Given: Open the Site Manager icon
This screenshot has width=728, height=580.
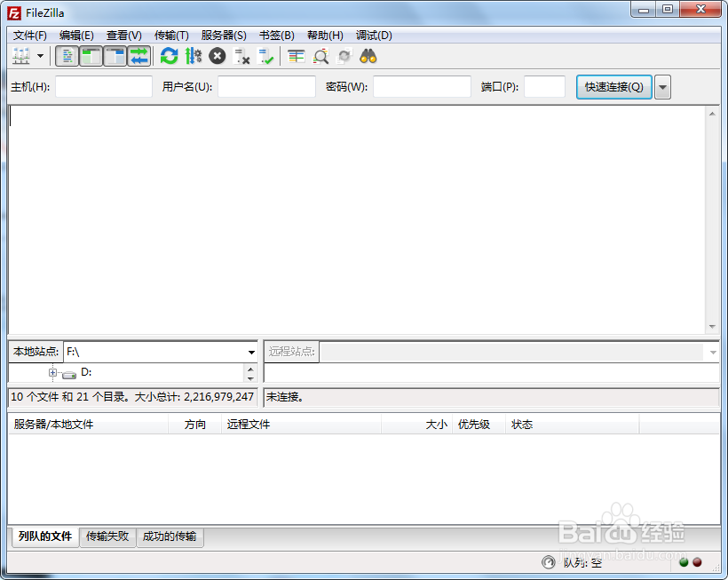Looking at the screenshot, I should [21, 56].
